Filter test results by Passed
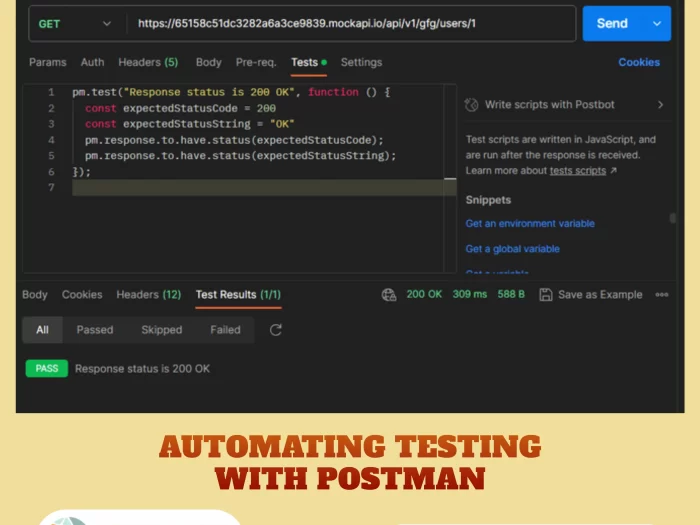Screen dimensions: 700x525 point(95,330)
